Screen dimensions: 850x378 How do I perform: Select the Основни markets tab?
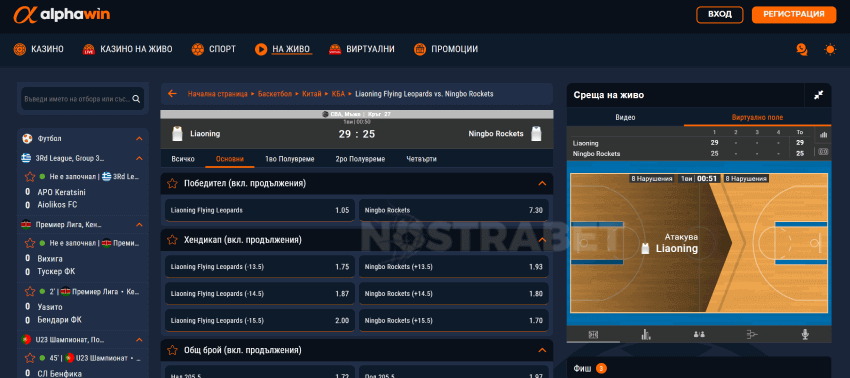point(230,159)
